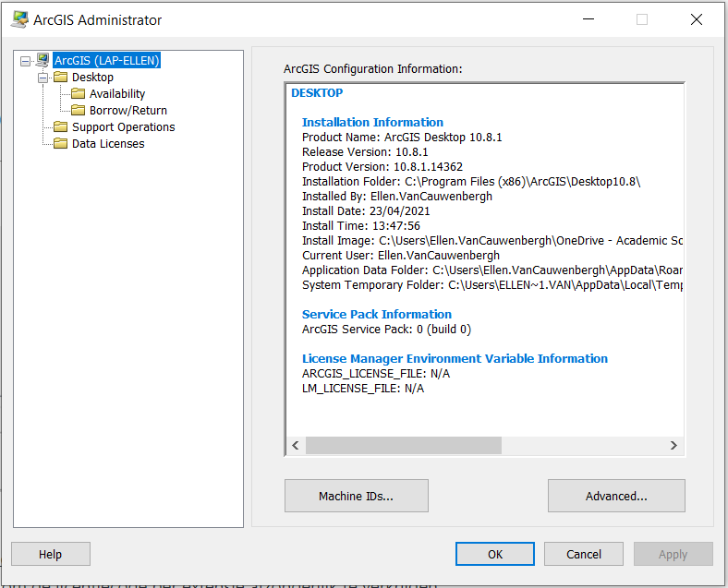Click the Product Version: 10.8.1.14362 line
This screenshot has width=728, height=588.
tap(382, 167)
